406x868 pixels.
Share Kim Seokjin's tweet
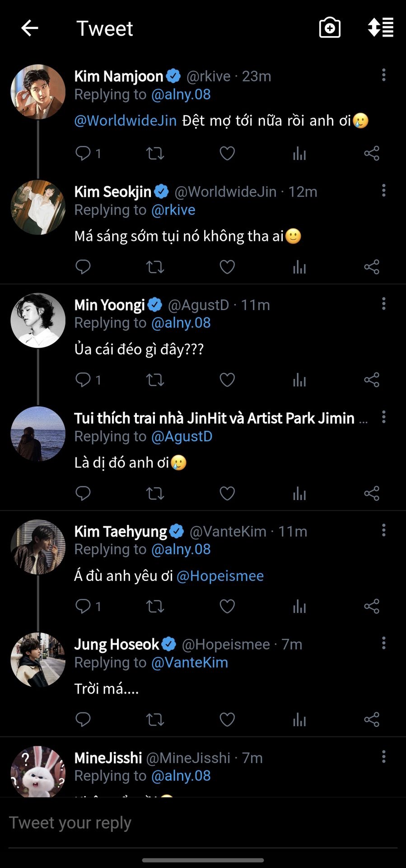(372, 267)
